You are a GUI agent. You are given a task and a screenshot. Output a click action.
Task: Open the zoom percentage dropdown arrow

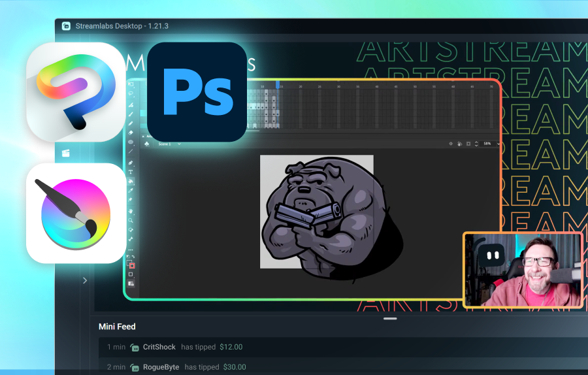pos(498,144)
